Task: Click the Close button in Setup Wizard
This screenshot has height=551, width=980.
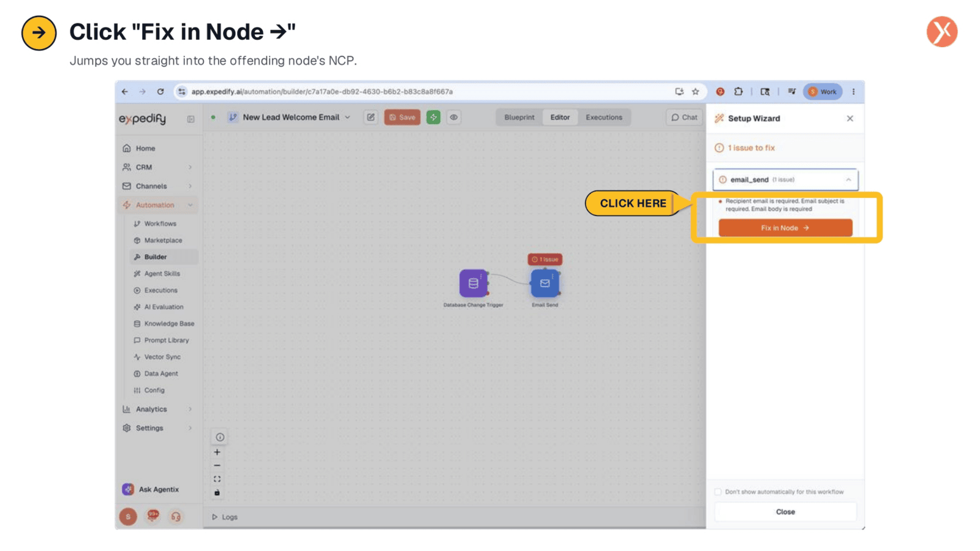Action: coord(785,512)
